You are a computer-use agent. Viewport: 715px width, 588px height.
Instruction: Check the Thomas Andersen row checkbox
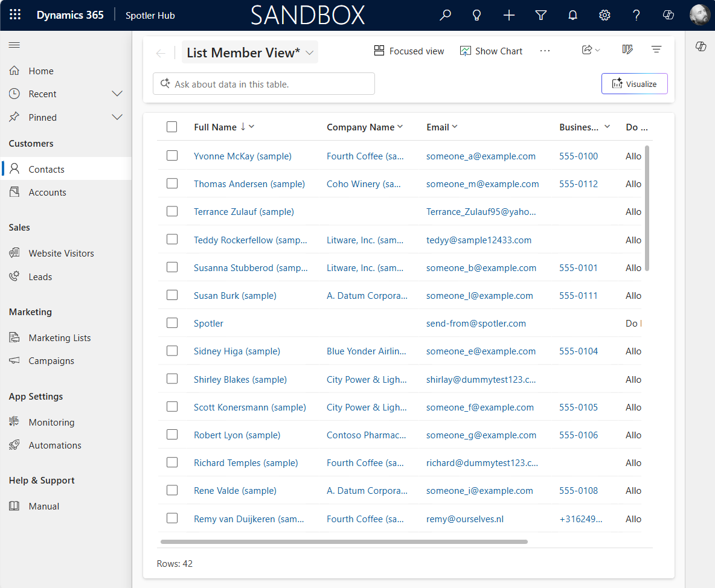pos(172,184)
